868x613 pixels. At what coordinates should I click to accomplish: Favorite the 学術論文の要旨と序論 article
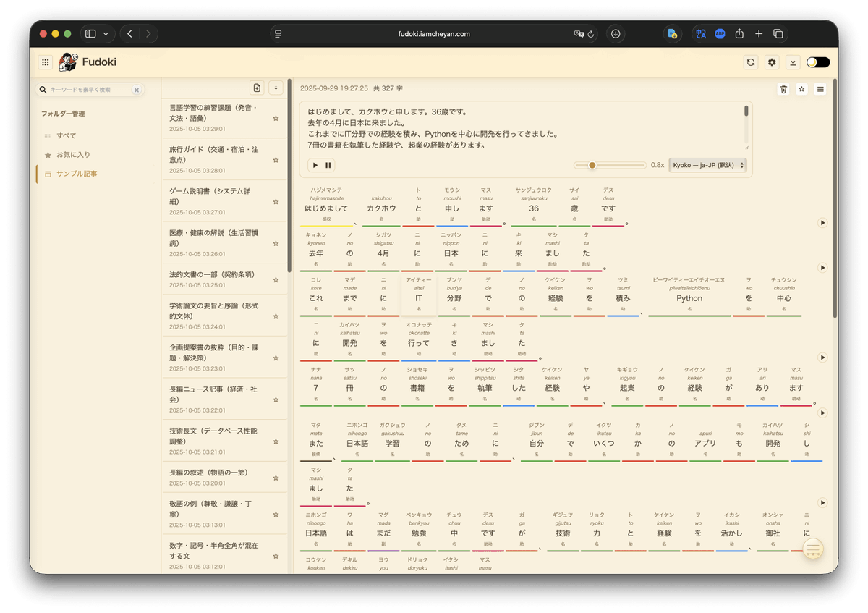pyautogui.click(x=276, y=316)
